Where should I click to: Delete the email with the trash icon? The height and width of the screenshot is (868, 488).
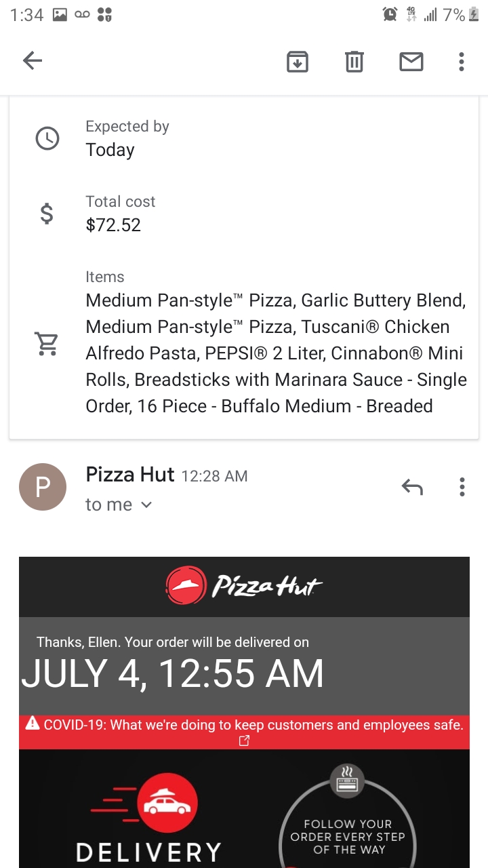pyautogui.click(x=354, y=62)
